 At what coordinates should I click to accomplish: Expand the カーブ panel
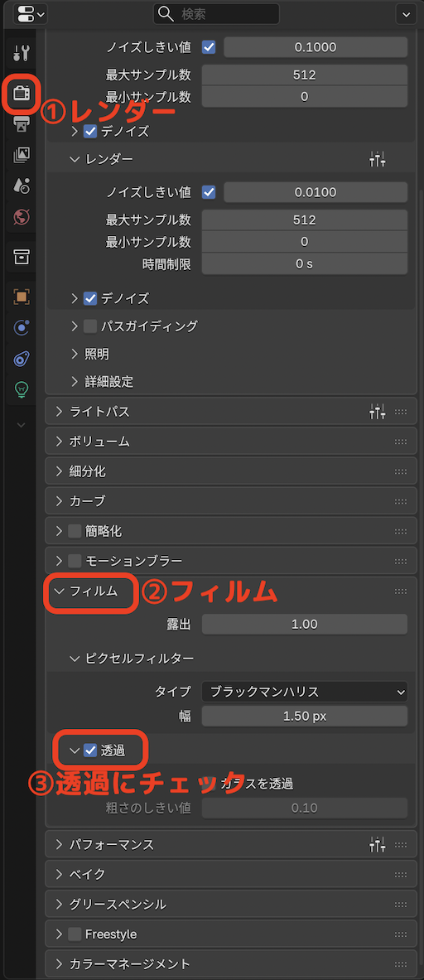click(60, 501)
